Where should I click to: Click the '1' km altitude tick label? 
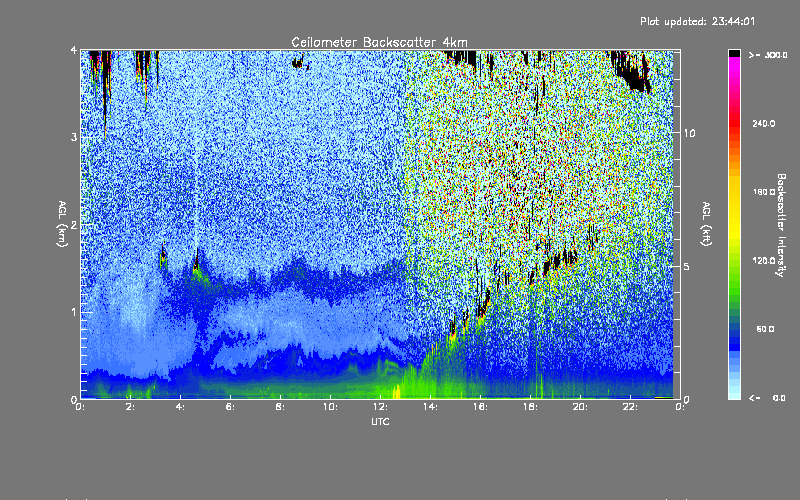tap(74, 312)
